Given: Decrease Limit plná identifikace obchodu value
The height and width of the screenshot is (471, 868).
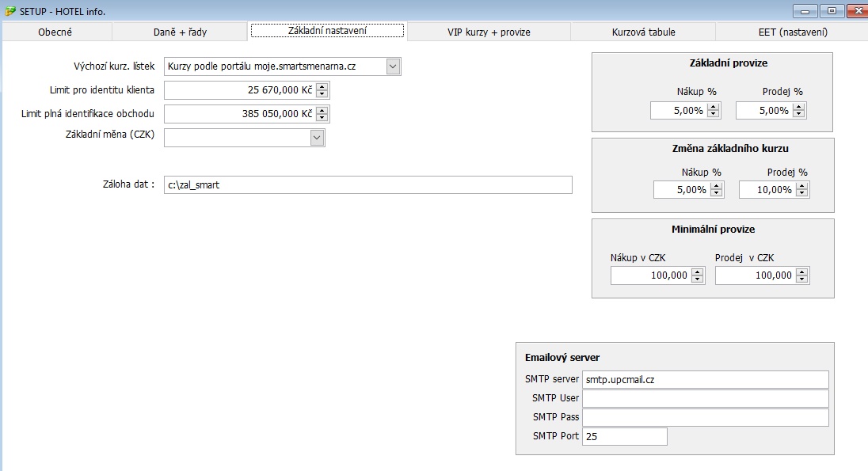Looking at the screenshot, I should (322, 118).
